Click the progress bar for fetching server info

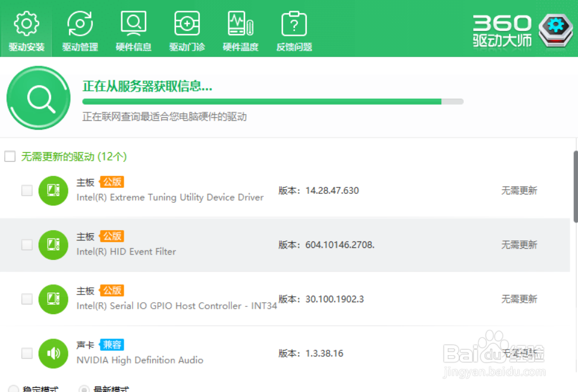point(273,101)
